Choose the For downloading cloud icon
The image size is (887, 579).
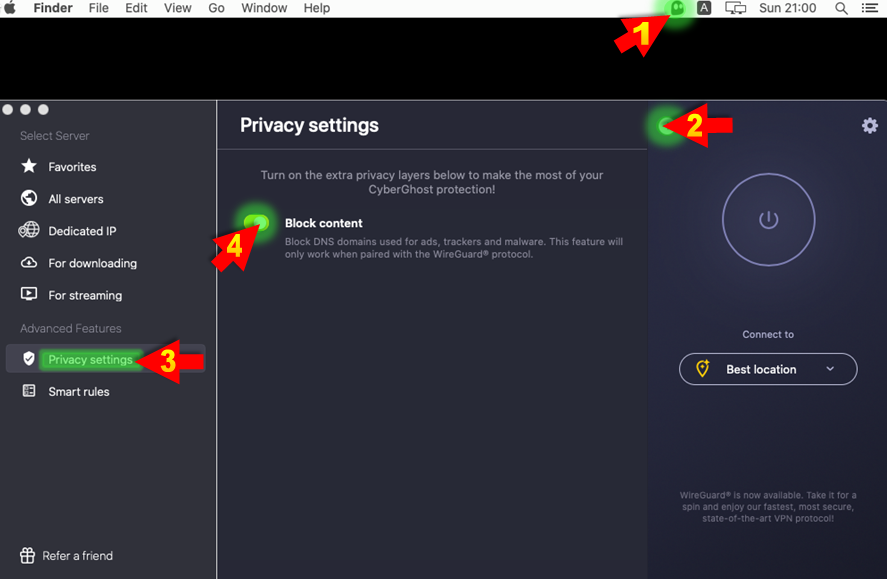tap(29, 262)
